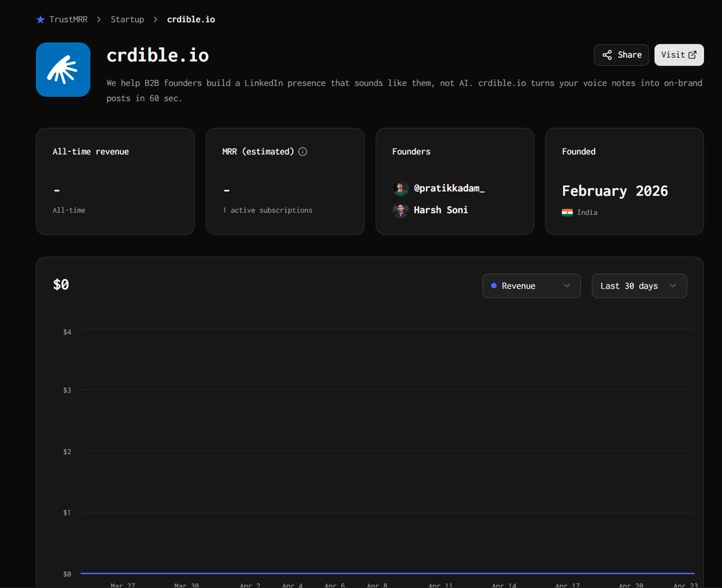Click the TrustMRR star logo icon
This screenshot has height=588, width=722.
(40, 19)
